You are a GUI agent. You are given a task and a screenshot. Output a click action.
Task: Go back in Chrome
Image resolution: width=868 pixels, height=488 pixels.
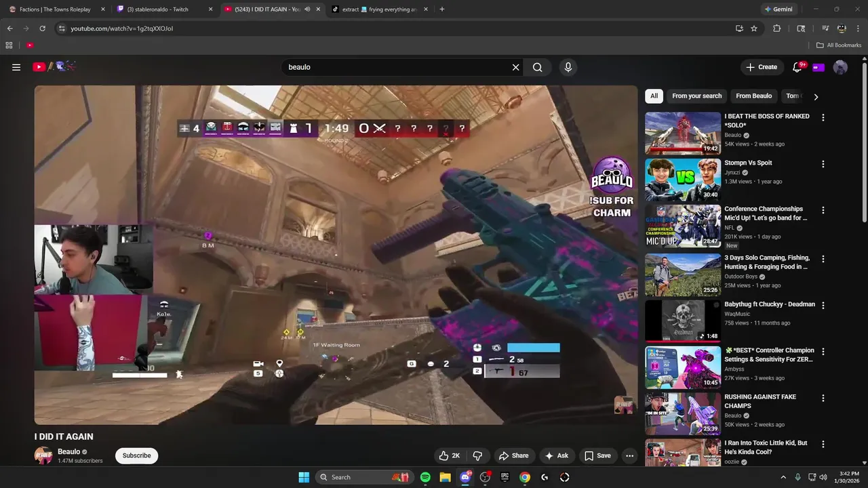pos(9,28)
